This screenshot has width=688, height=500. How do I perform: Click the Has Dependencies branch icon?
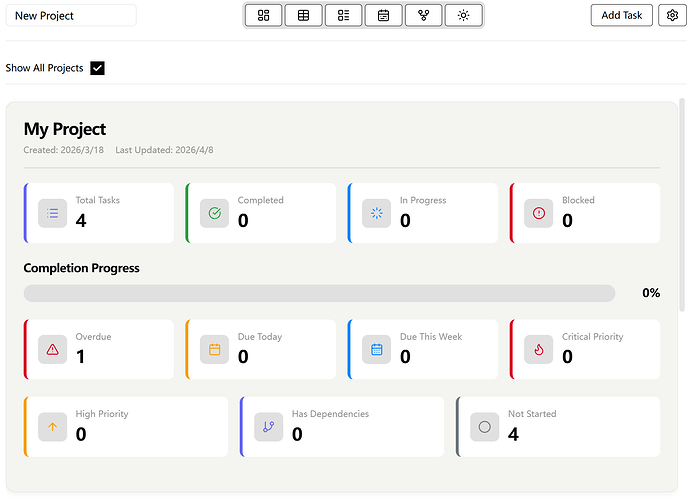tap(269, 426)
